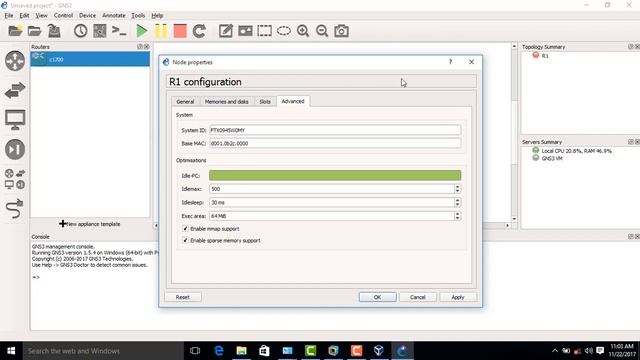This screenshot has width=640, height=360.
Task: Click the New blank project icon
Action: click(15, 31)
